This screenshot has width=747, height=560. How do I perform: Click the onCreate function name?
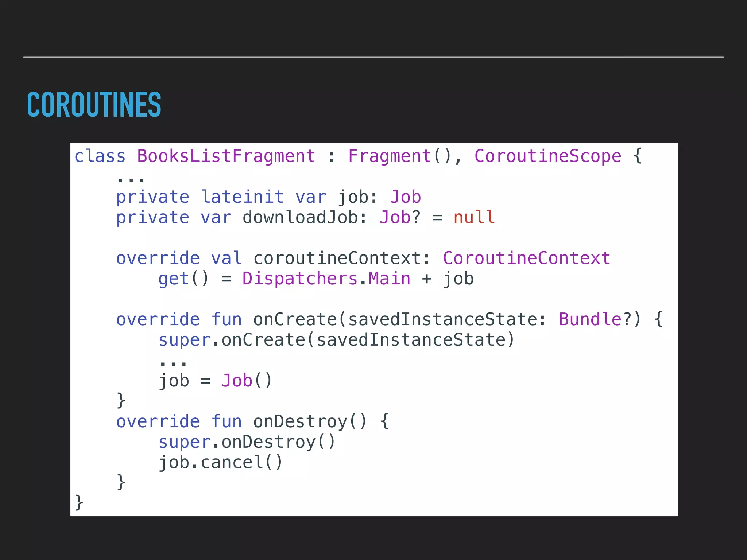[295, 320]
